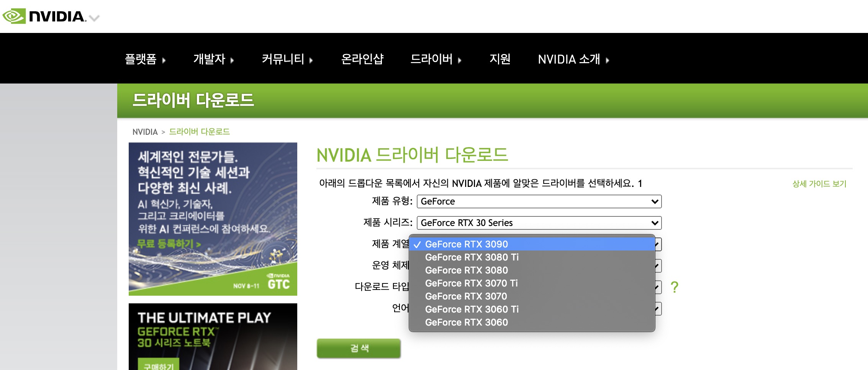This screenshot has height=370, width=868.
Task: Open the GTC AI conference banner
Action: tap(213, 219)
